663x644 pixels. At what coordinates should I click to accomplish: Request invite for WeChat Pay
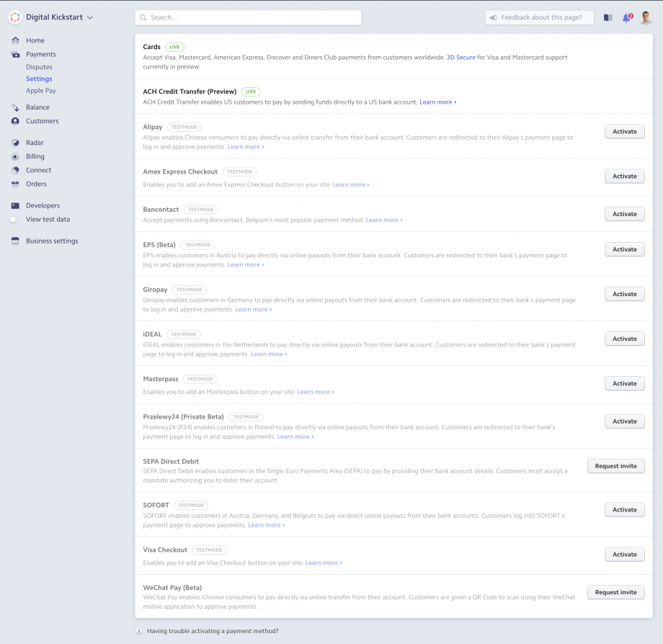(615, 592)
